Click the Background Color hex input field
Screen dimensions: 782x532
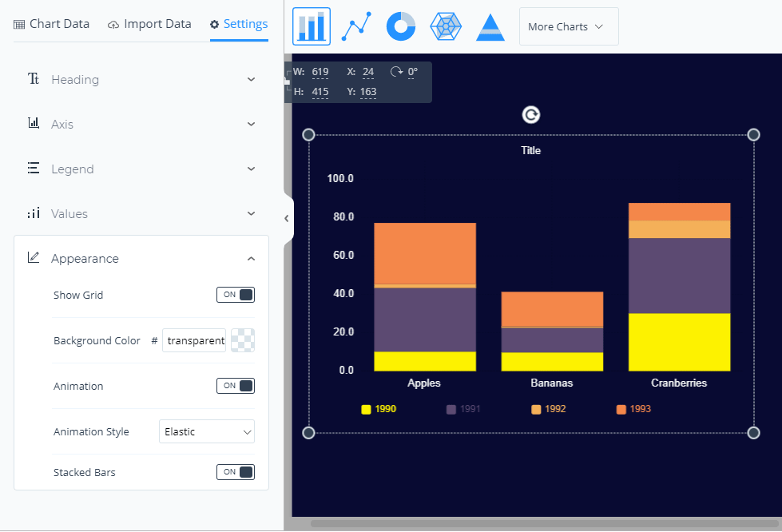[x=196, y=340]
